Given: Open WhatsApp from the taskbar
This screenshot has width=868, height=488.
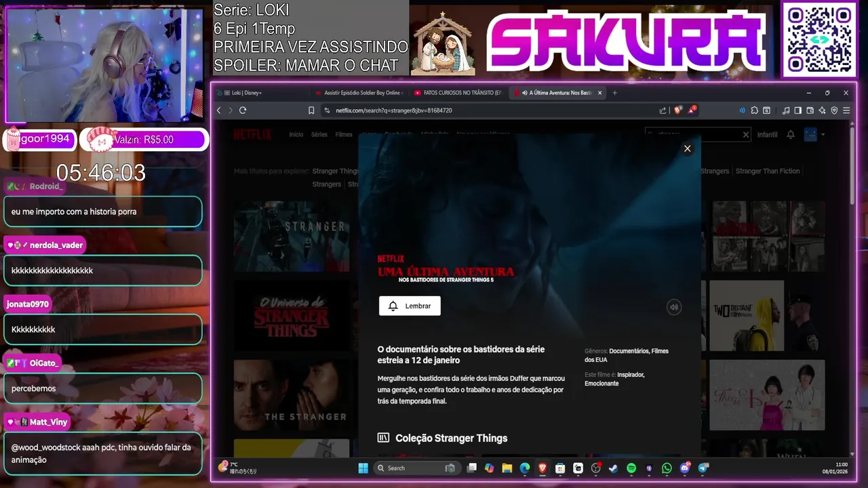Looking at the screenshot, I should (x=667, y=468).
